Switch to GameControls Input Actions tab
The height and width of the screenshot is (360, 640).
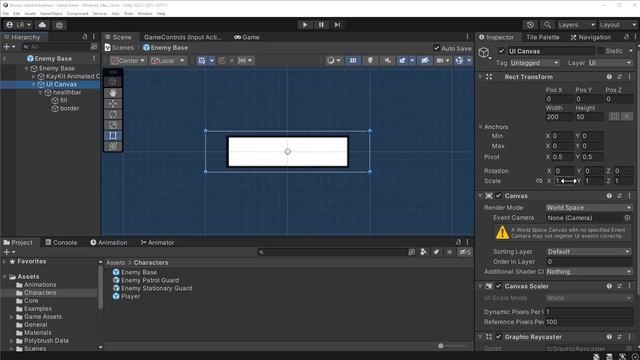click(183, 37)
